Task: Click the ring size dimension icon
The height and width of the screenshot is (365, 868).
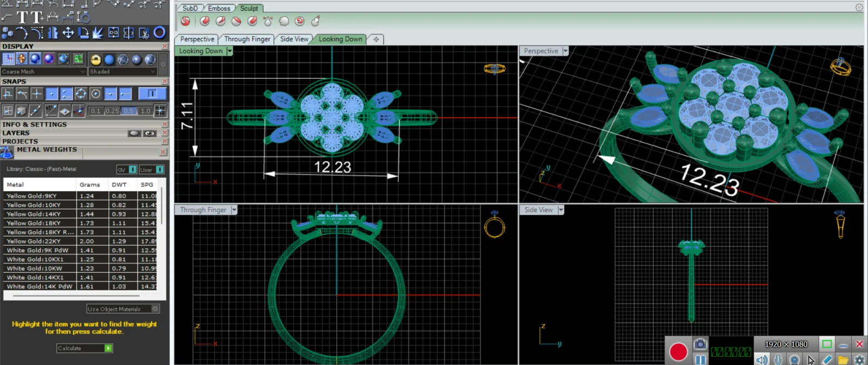Action: [83, 17]
